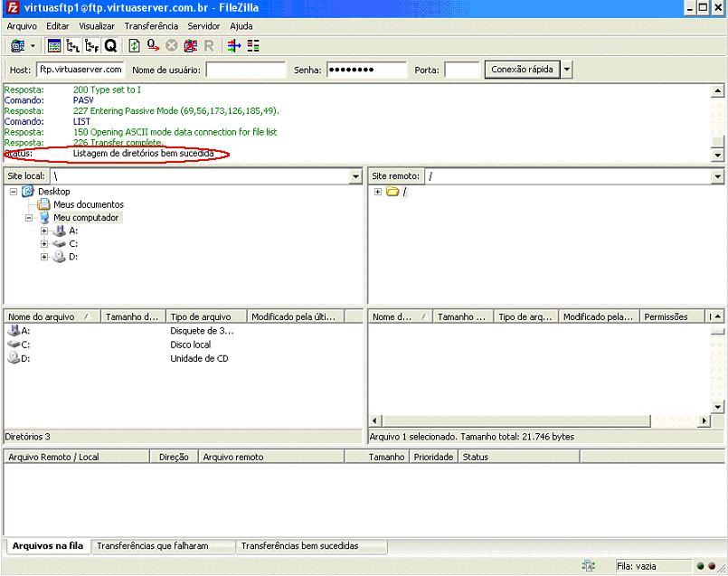
Task: Disconnect from the current server
Action: pyautogui.click(x=190, y=46)
